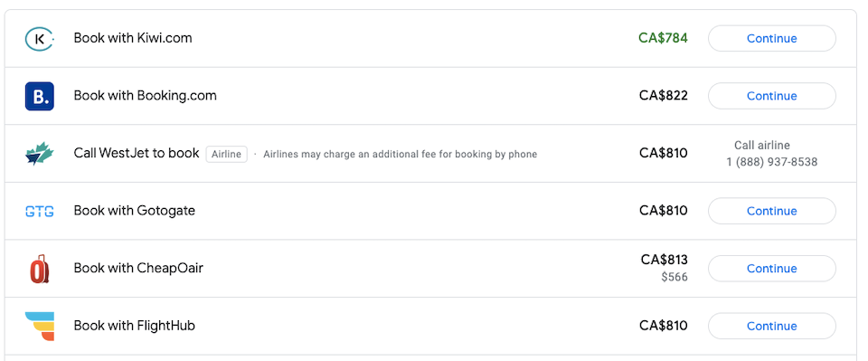Click the Airline badge next to WestJet
The width and height of the screenshot is (868, 361).
pyautogui.click(x=226, y=154)
